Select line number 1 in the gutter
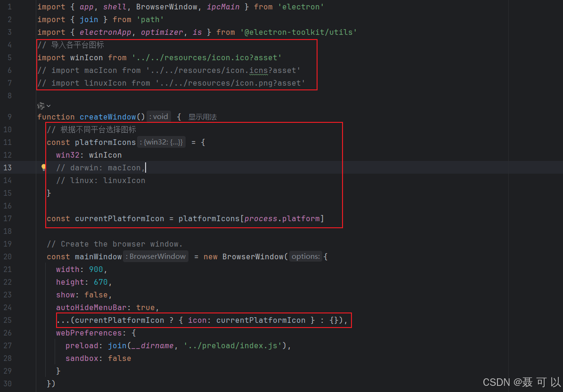The image size is (563, 392). 9,7
